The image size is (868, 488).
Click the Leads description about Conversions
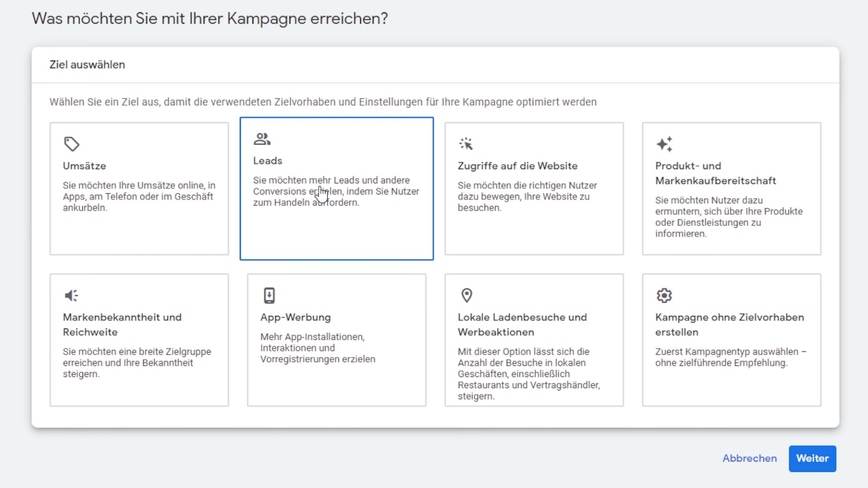coord(336,192)
